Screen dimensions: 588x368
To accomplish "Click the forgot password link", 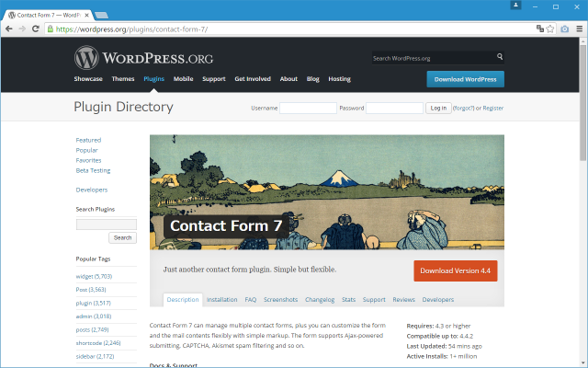I will click(x=463, y=109).
